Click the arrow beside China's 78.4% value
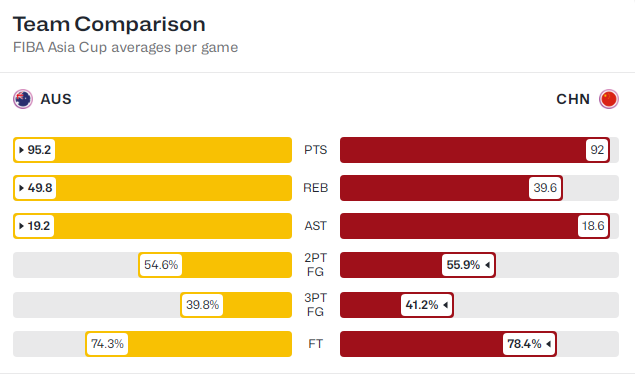 point(548,344)
